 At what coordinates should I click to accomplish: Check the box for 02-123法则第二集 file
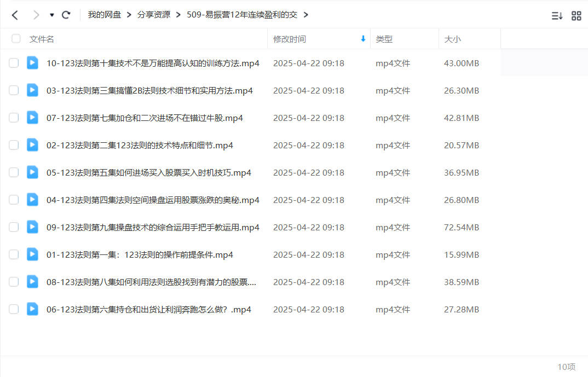coord(14,145)
